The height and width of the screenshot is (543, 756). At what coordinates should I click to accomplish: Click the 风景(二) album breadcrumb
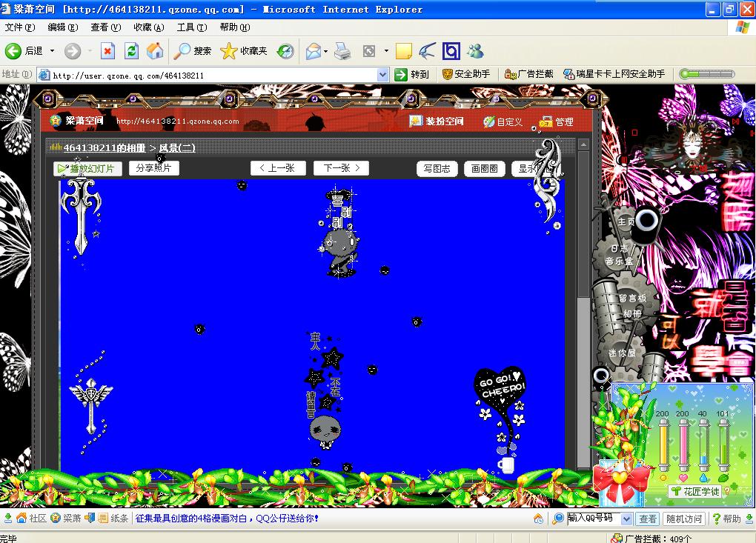[x=177, y=148]
